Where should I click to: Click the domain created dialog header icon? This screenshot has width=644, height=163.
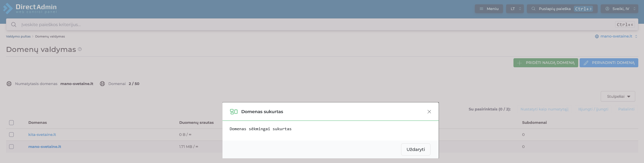click(234, 112)
